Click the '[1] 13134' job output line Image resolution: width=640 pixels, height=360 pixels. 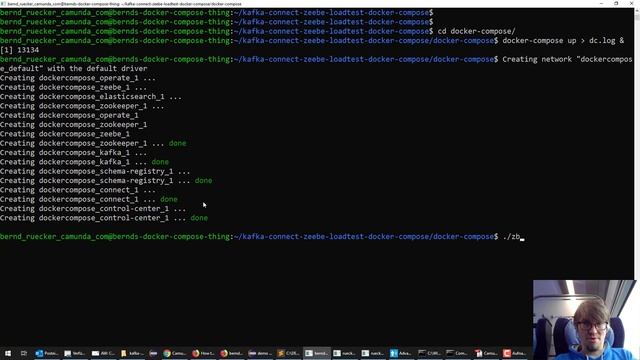point(20,50)
